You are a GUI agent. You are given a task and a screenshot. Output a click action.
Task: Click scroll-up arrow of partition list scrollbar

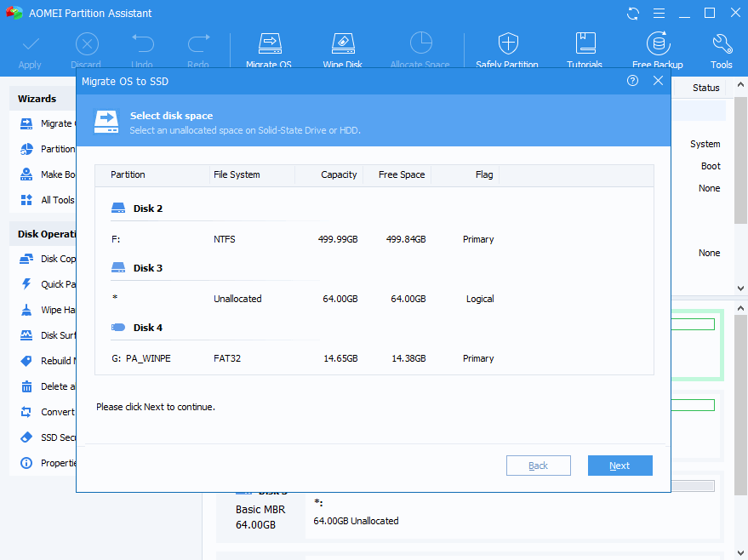[x=740, y=85]
